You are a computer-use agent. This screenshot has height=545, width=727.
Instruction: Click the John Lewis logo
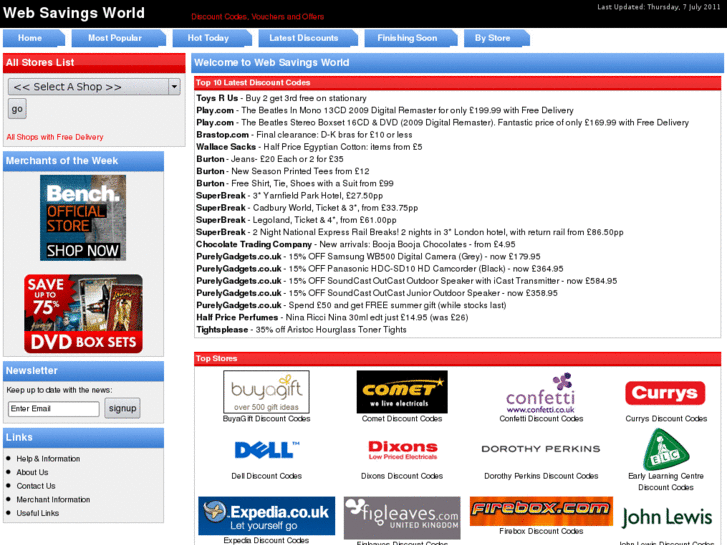(x=667, y=517)
